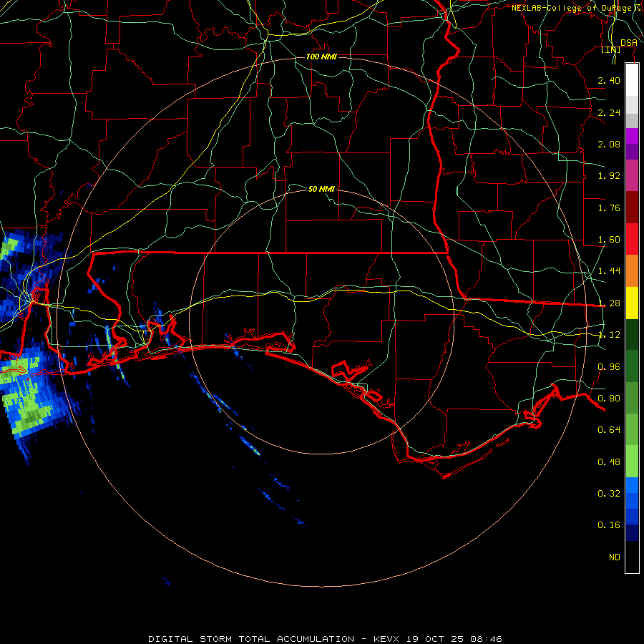Click the '1.92' legend value
The width and height of the screenshot is (644, 644).
[x=609, y=176]
